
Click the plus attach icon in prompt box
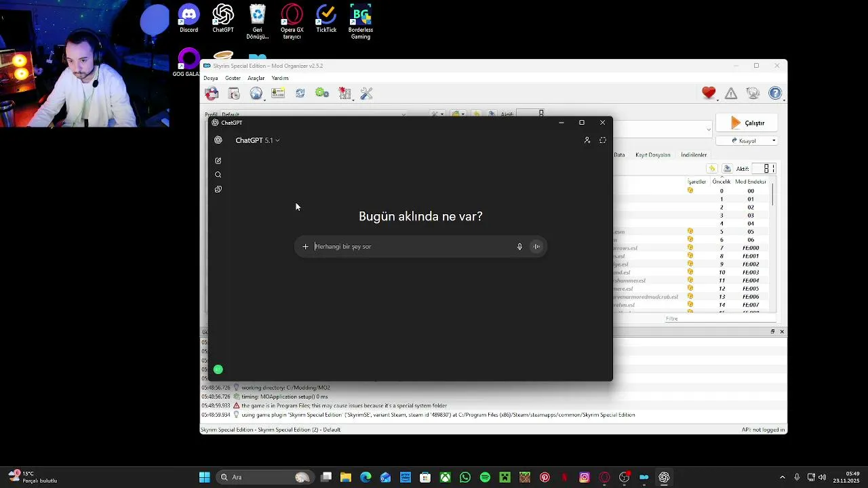[x=305, y=247]
